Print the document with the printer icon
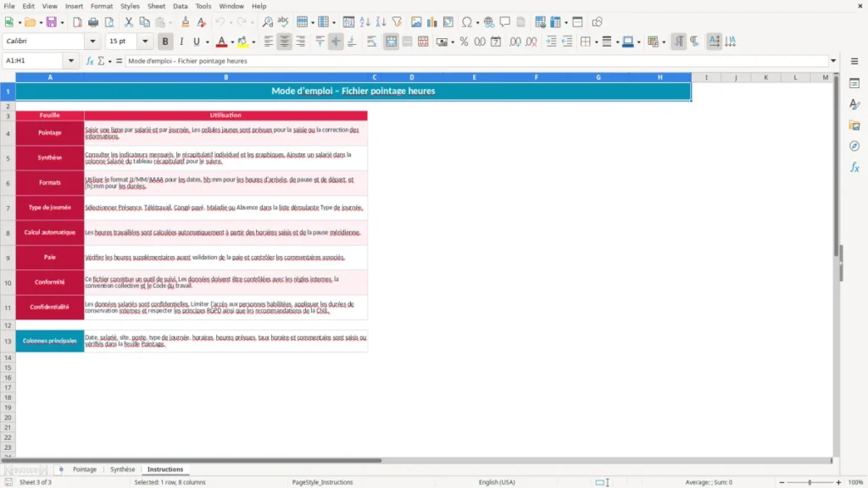868x488 pixels. click(x=93, y=22)
